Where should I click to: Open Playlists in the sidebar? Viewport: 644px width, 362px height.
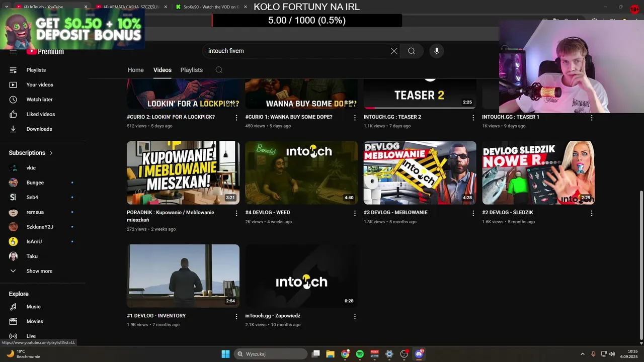[36, 70]
